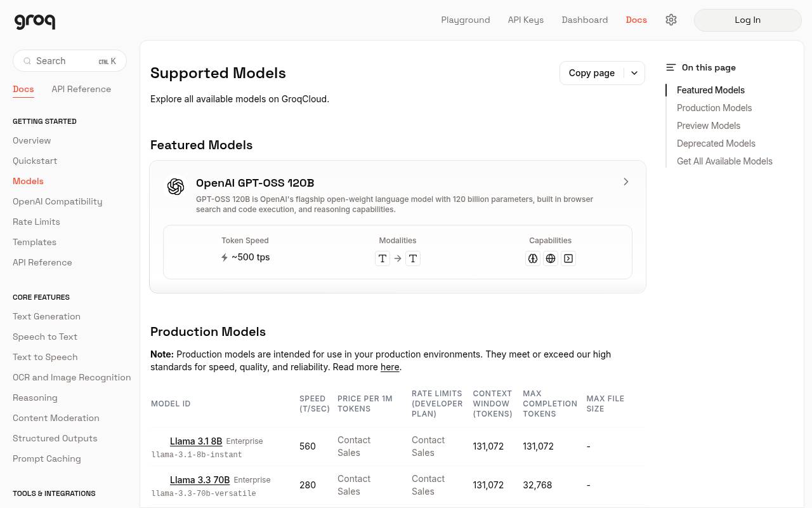Open the OpenAI GPT-OSS 120B title

point(255,183)
